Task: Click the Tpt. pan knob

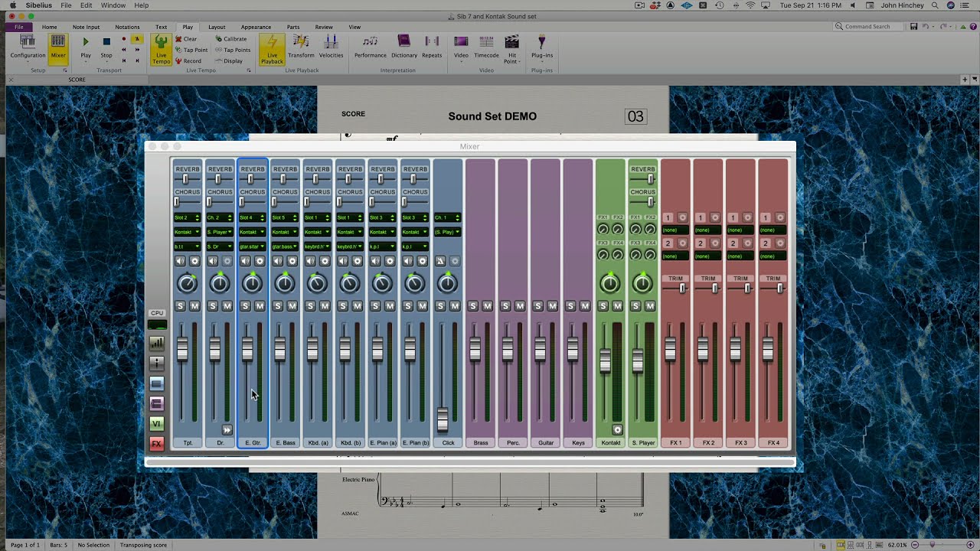Action: 188,284
